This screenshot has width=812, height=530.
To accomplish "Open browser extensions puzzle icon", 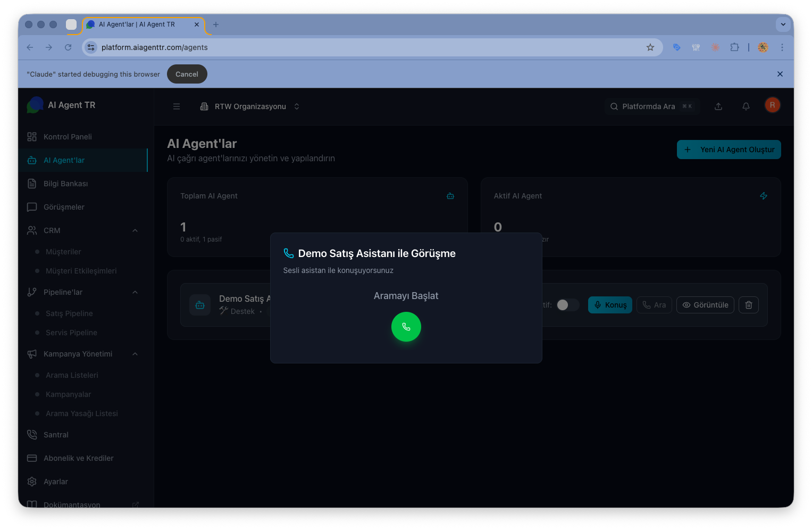I will coord(734,47).
